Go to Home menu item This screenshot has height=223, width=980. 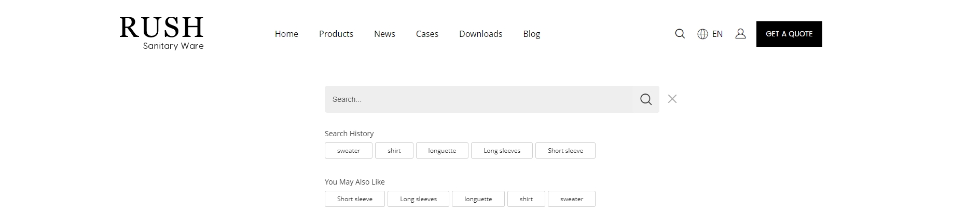[286, 34]
